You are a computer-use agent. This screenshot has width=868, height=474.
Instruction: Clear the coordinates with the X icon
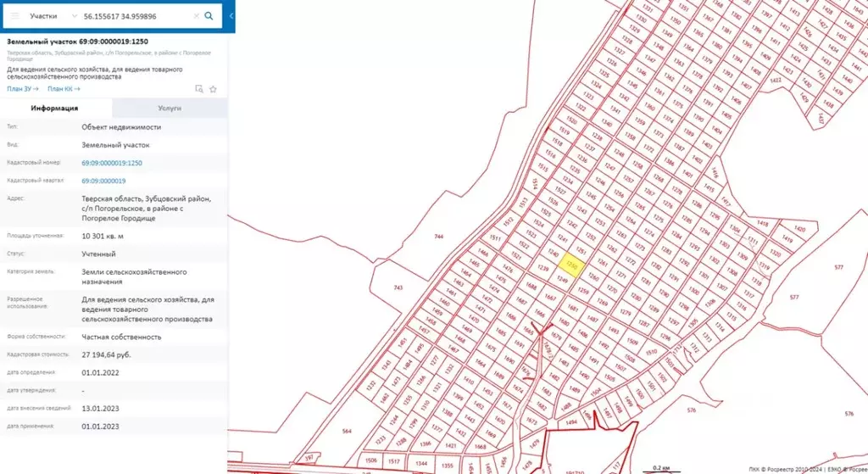[197, 16]
